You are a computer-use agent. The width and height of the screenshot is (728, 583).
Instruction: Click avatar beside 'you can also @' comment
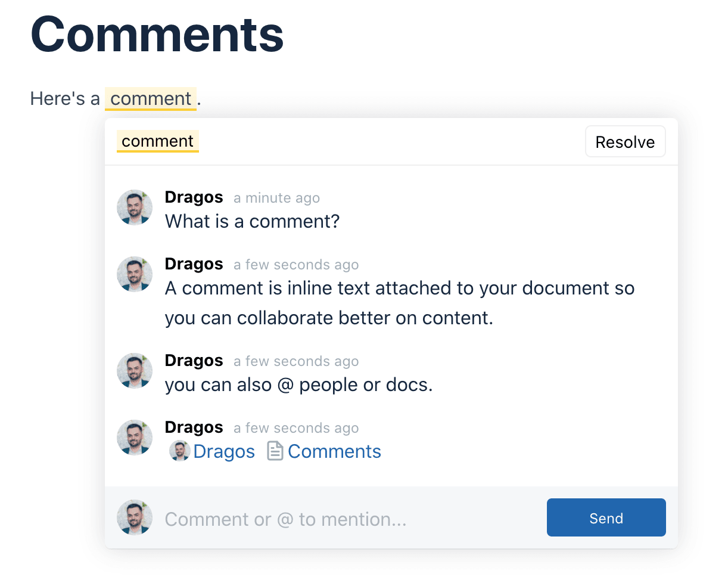point(135,371)
